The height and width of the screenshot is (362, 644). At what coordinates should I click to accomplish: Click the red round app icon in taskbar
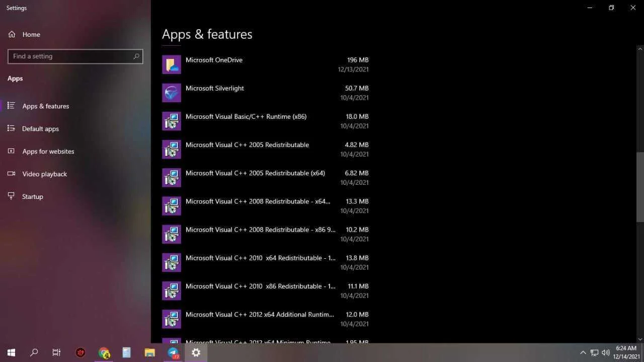click(80, 352)
